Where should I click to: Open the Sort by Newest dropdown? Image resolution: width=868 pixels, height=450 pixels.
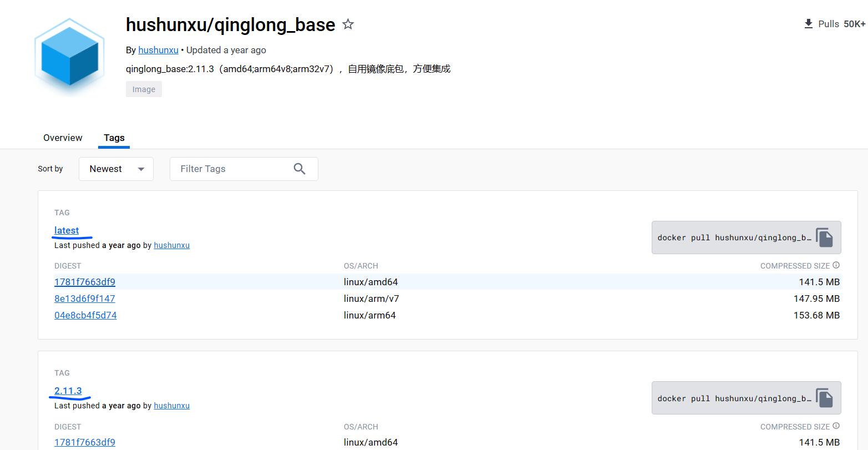[x=116, y=169]
